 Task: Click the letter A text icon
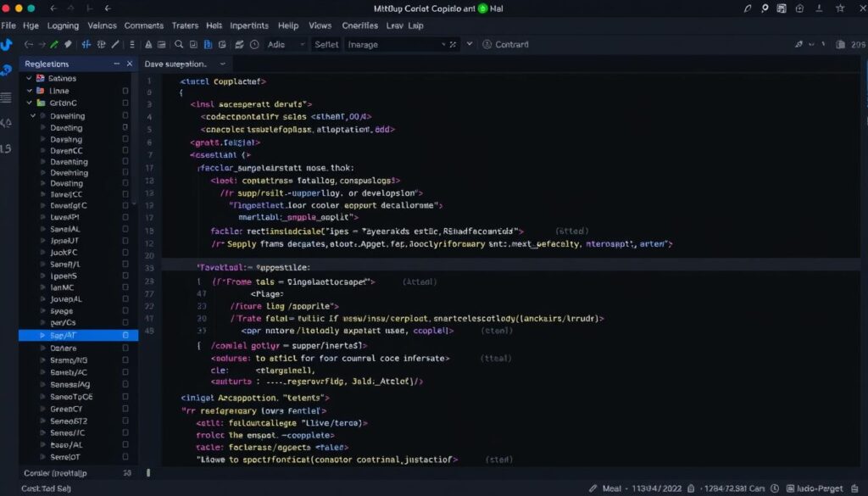pyautogui.click(x=148, y=44)
